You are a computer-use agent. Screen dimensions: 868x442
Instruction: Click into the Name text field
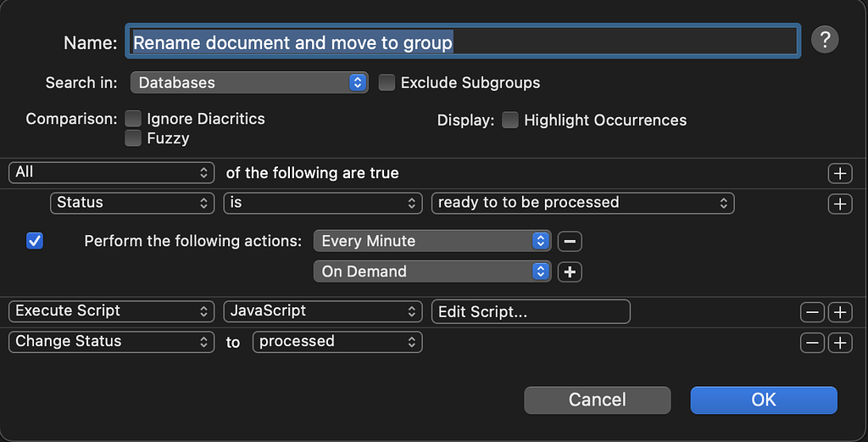[x=462, y=42]
